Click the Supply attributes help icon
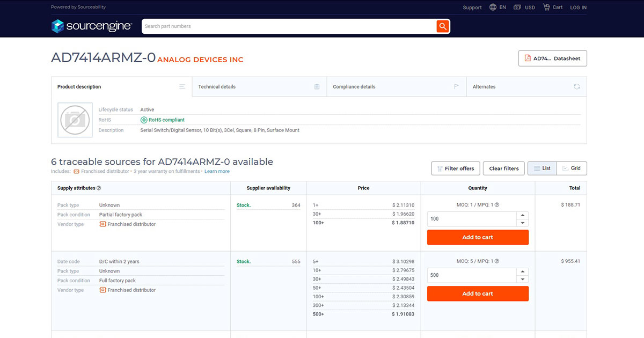The image size is (644, 338). pyautogui.click(x=99, y=188)
